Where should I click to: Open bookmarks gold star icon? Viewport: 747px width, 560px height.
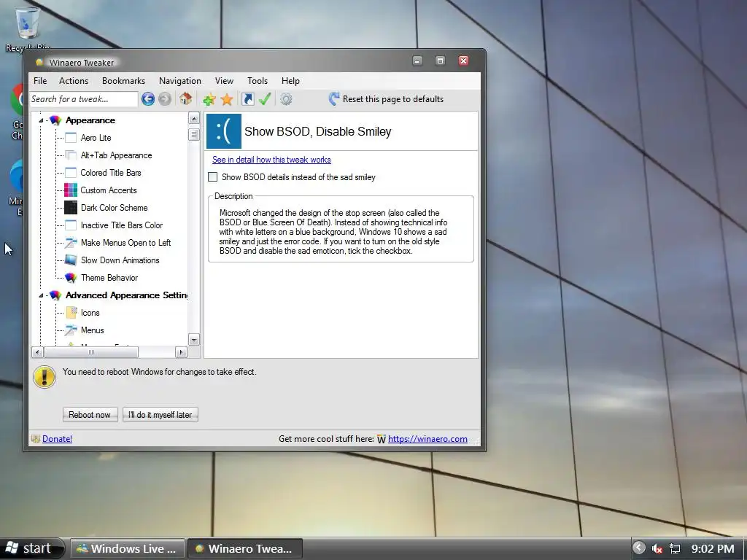pos(227,99)
